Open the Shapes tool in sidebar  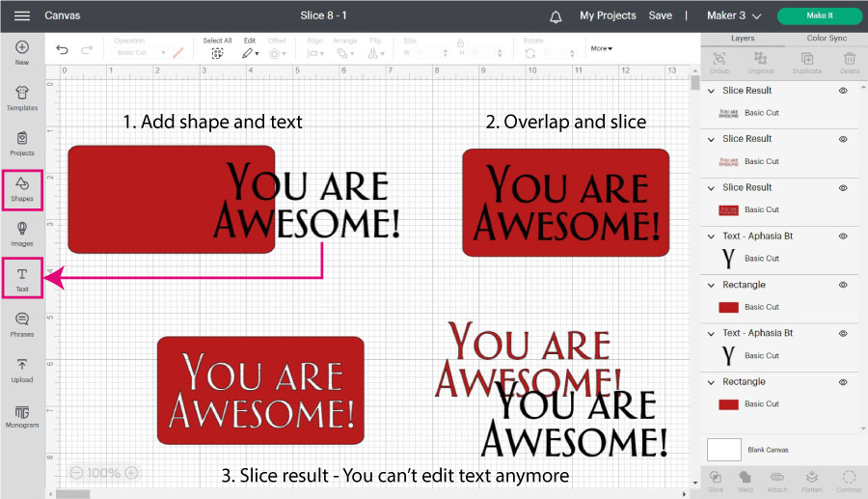click(22, 188)
